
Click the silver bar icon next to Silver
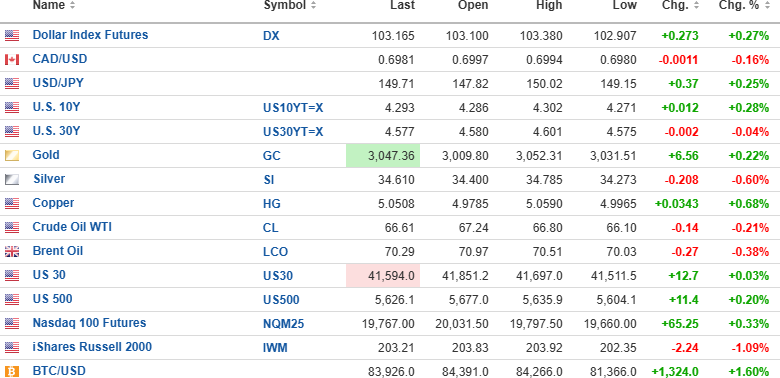[x=12, y=180]
